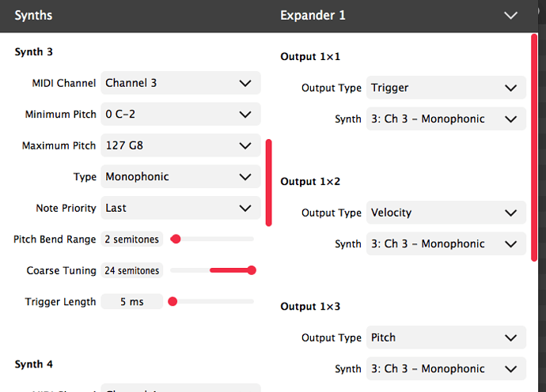
Task: Click the Pitch Bend Range slider handle
Action: [176, 239]
